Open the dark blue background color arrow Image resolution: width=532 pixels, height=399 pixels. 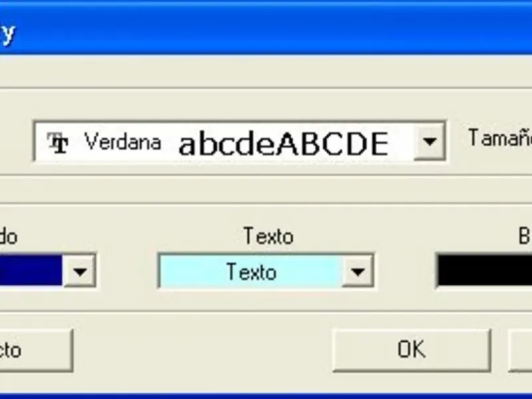click(80, 271)
